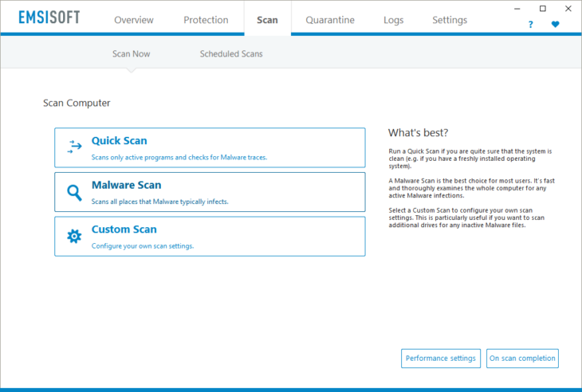This screenshot has width=582, height=392.
Task: Click the Malware Scan magnifier icon
Action: pos(74,192)
